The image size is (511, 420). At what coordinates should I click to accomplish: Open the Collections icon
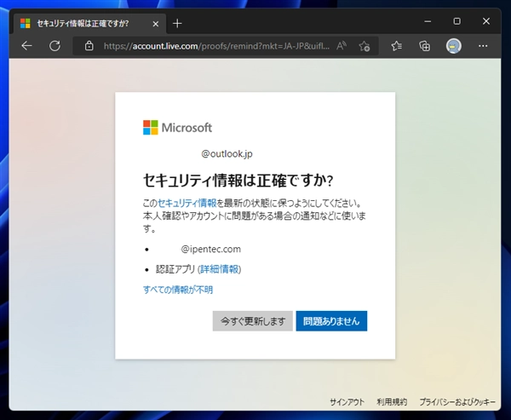(425, 46)
